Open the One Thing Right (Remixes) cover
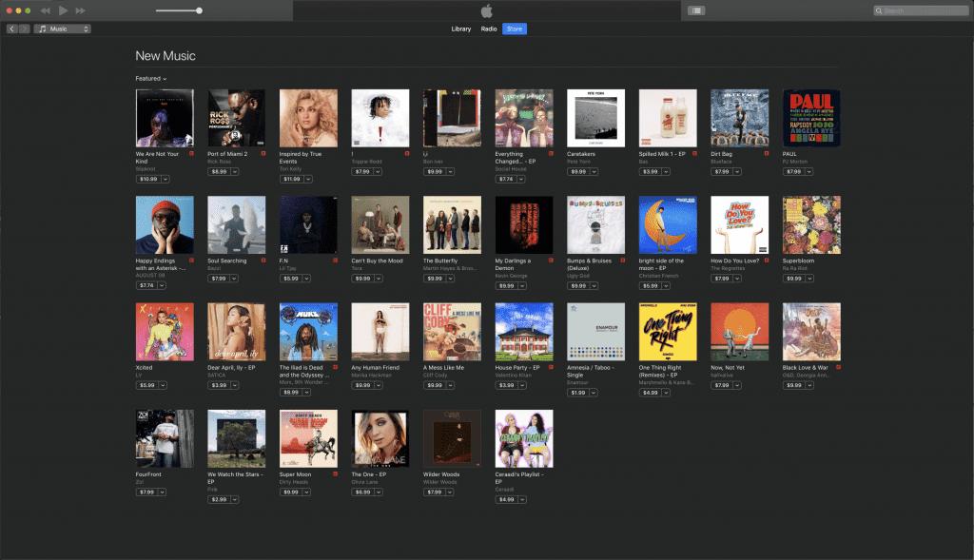974x560 pixels. (668, 332)
